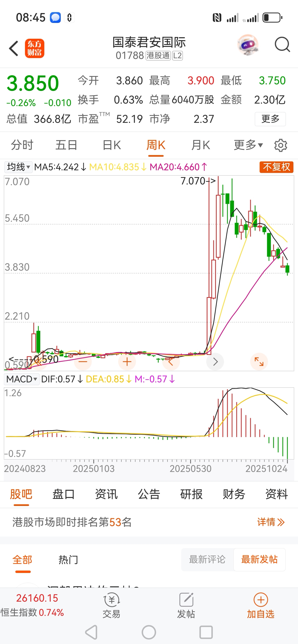
Task: Switch to 最新发帖 sorting
Action: [259, 560]
